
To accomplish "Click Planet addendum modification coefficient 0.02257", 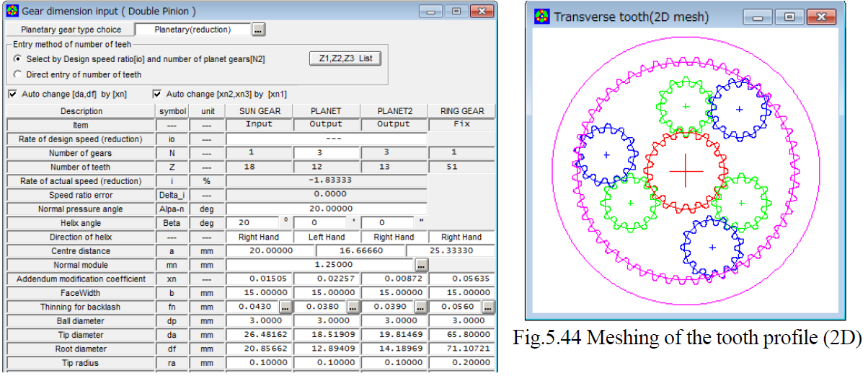I will (326, 279).
